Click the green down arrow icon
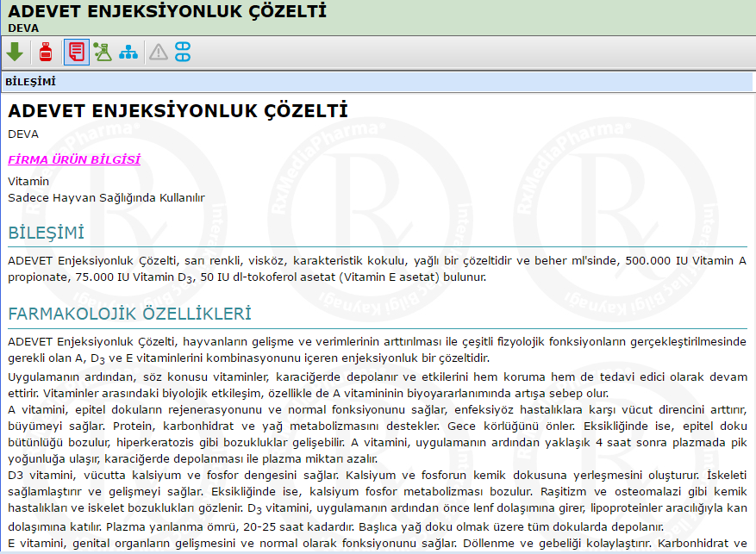The height and width of the screenshot is (554, 756). 15,52
